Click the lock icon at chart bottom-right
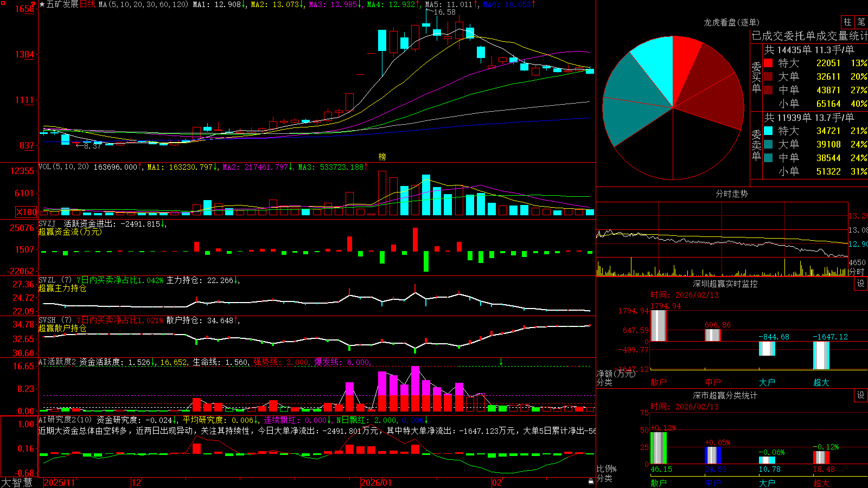The height and width of the screenshot is (488, 868). click(591, 481)
